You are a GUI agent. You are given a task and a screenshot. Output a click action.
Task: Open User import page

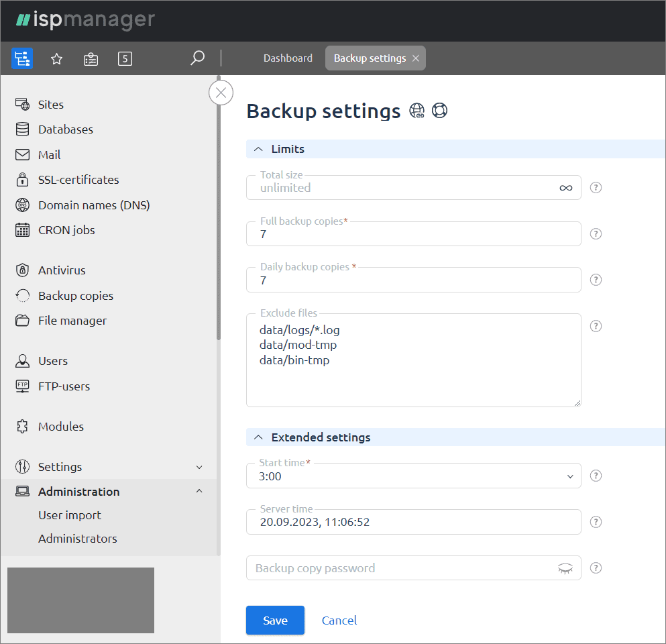click(70, 515)
